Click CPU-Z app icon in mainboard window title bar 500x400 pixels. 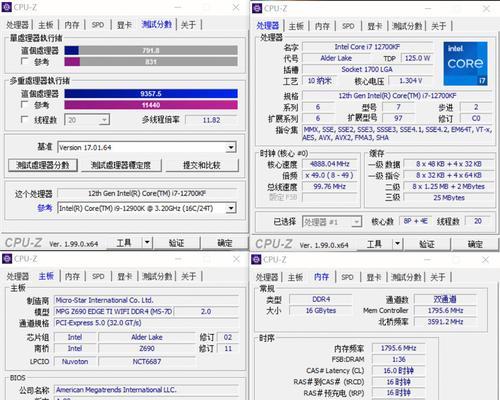[x=7, y=258]
